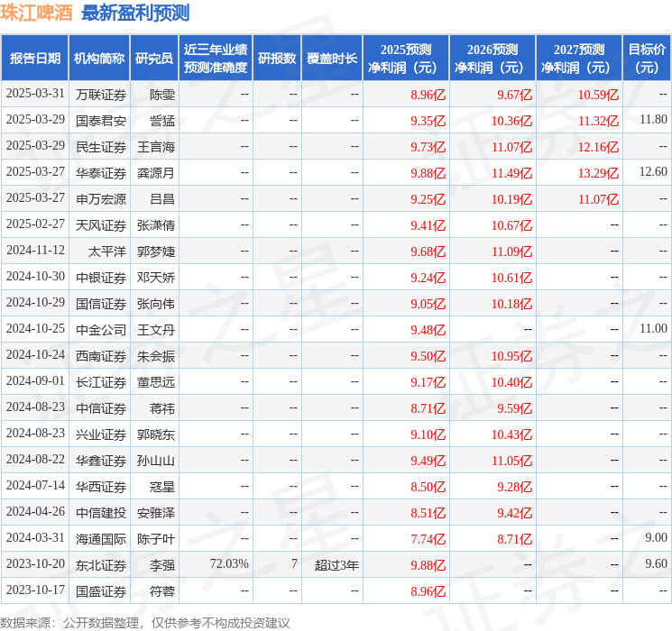This screenshot has height=631, width=672.
Task: Click the 10.19亿 profit value
Action: click(511, 199)
